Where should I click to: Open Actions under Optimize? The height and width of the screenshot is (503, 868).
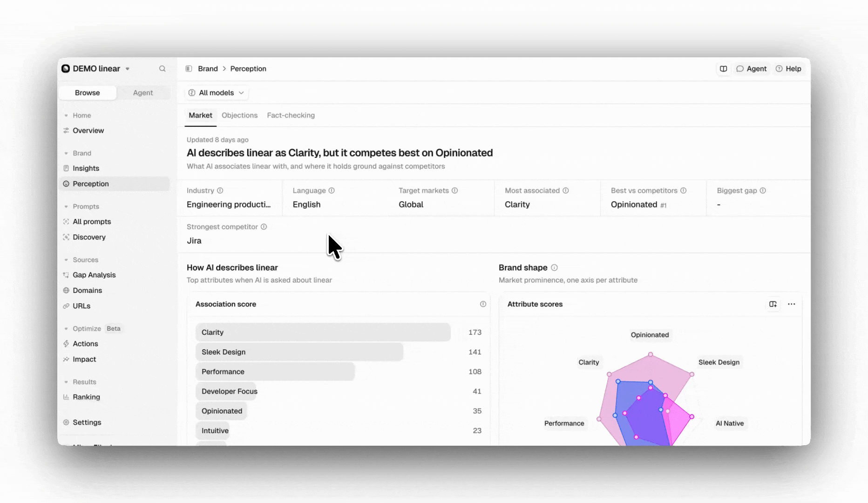pyautogui.click(x=115, y=344)
